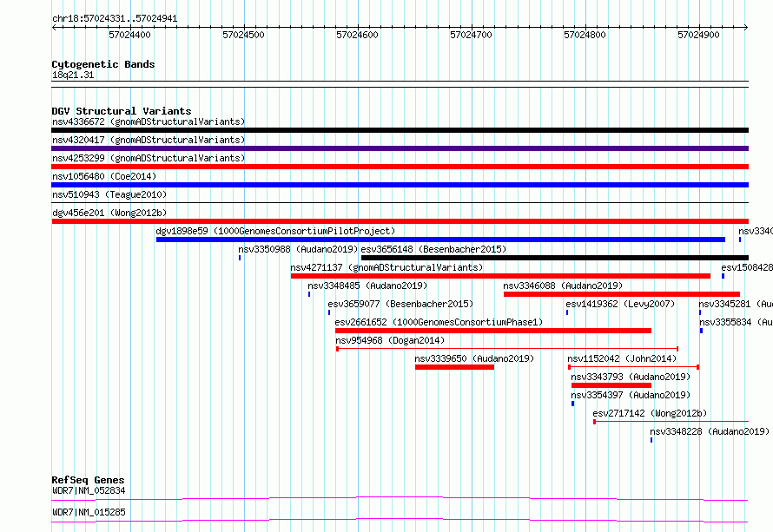Click ruler position 57024700
This screenshot has height=532, width=773.
point(472,35)
